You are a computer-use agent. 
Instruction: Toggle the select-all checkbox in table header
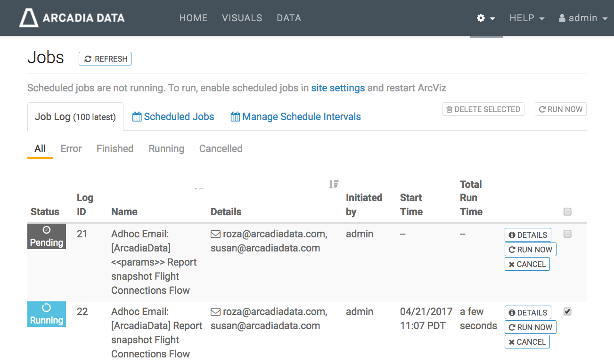tap(567, 212)
